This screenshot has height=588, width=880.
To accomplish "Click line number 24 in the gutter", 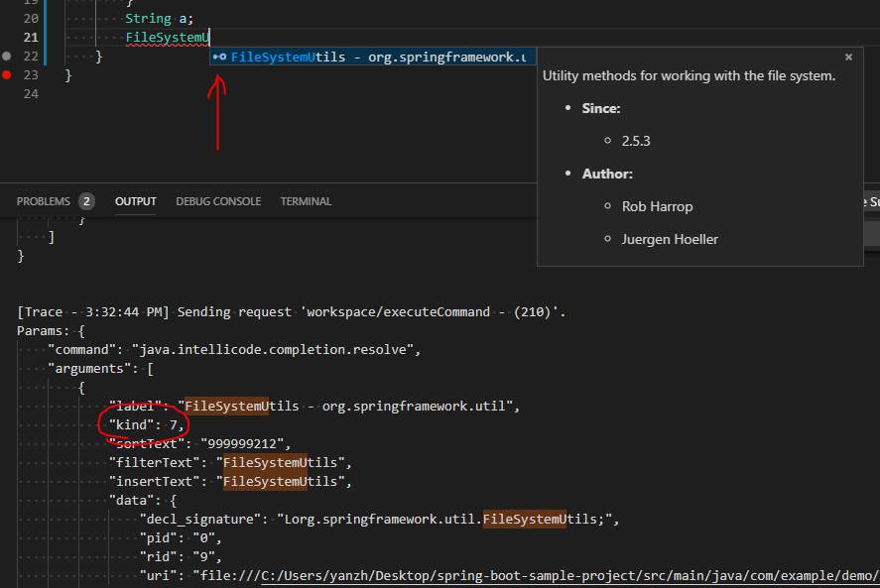I will coord(31,93).
